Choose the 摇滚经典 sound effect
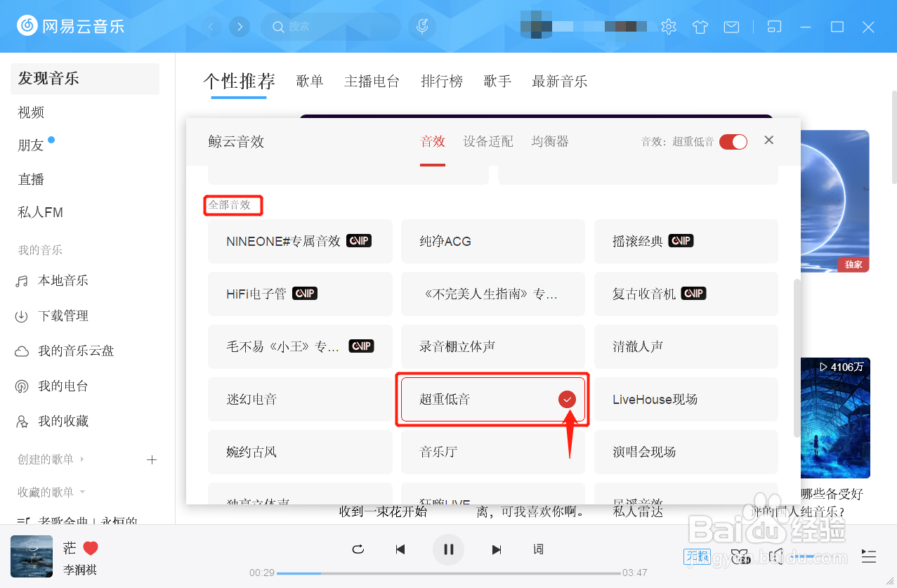This screenshot has height=588, width=897. point(686,241)
